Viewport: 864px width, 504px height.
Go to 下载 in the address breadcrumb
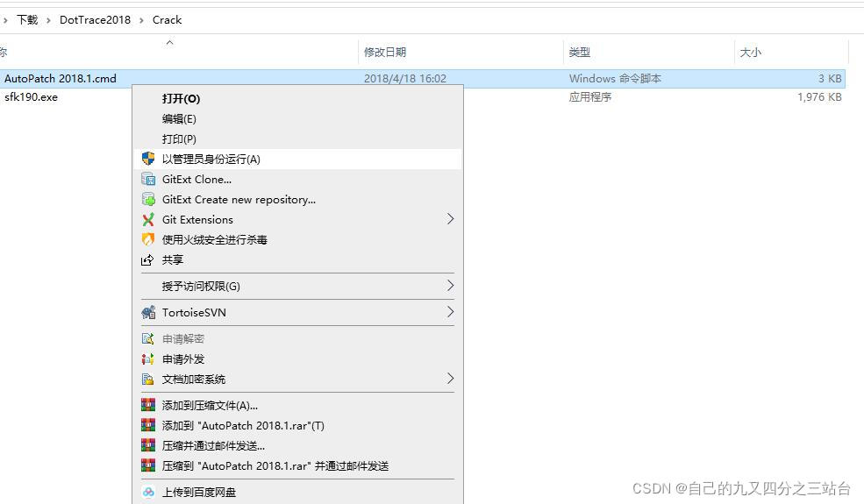[27, 20]
